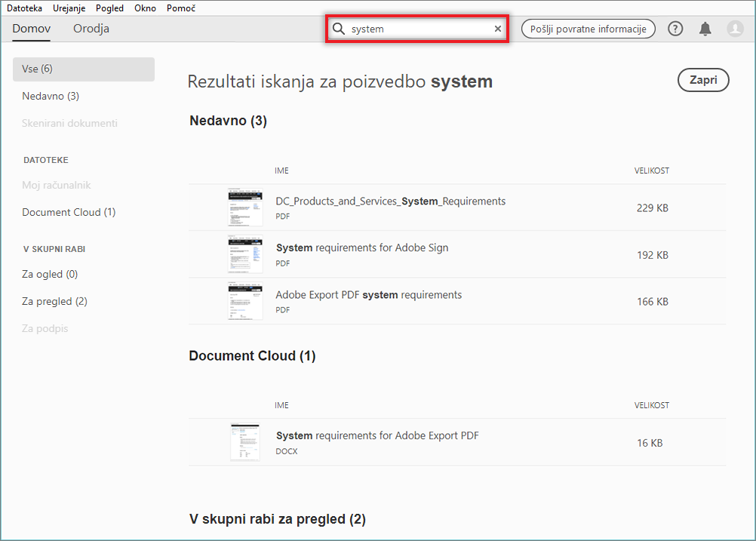
Task: Click the 16 KB size value
Action: (x=650, y=443)
